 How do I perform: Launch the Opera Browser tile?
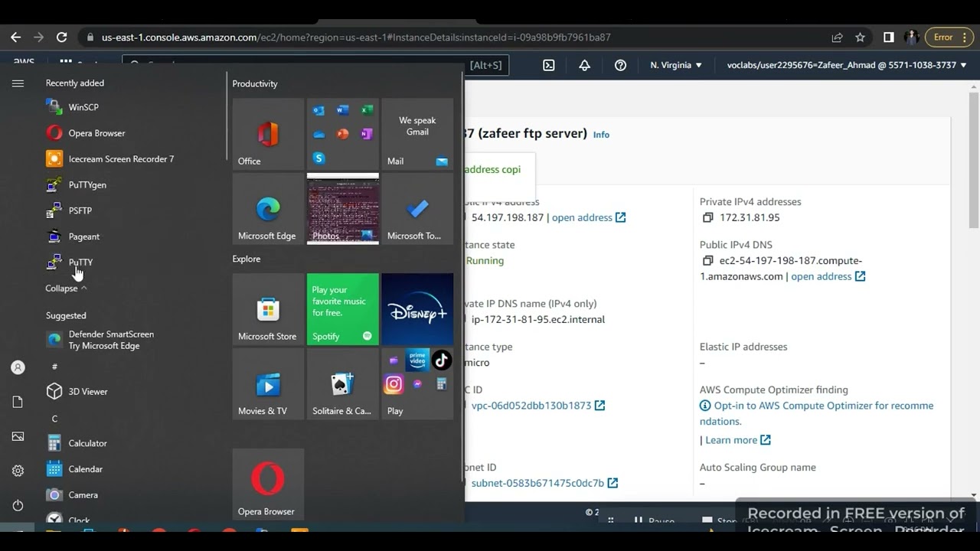(268, 484)
